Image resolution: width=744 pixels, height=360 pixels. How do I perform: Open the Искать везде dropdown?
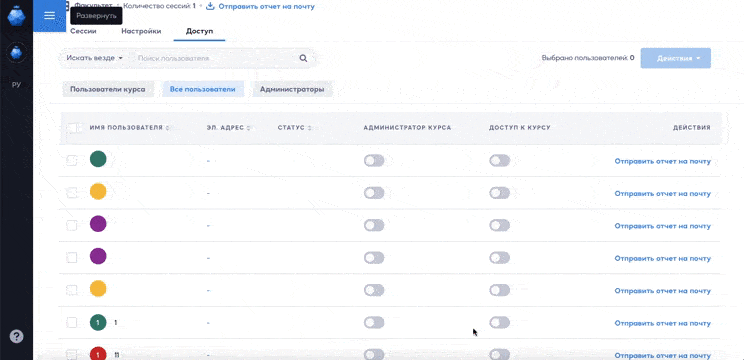click(94, 58)
